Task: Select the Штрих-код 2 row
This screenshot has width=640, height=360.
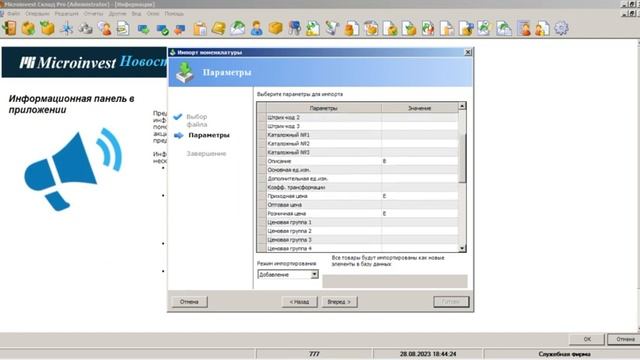Action: pyautogui.click(x=362, y=117)
